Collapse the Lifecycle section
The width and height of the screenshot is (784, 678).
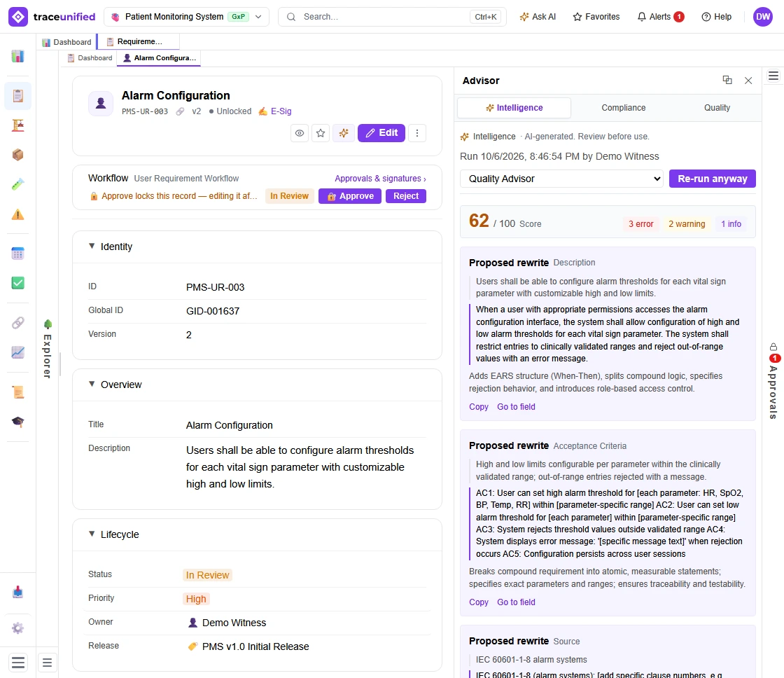pos(92,534)
